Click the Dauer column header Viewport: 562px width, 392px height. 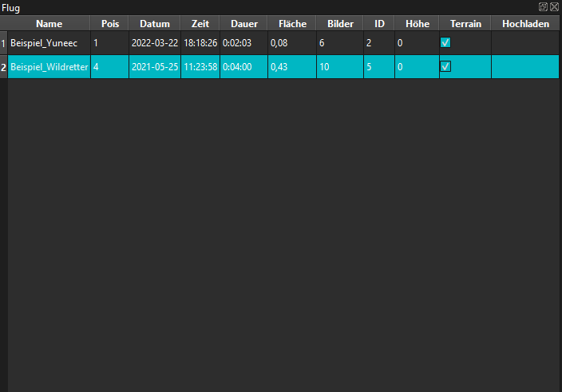tap(243, 24)
